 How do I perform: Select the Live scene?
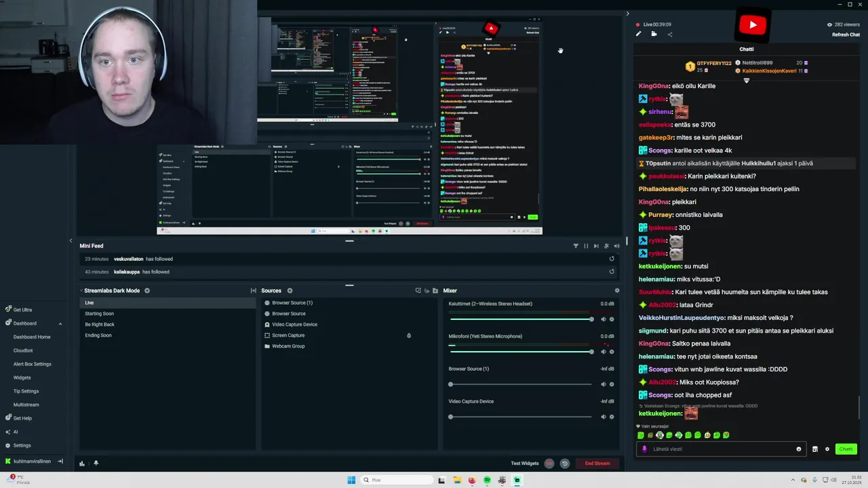[167, 303]
